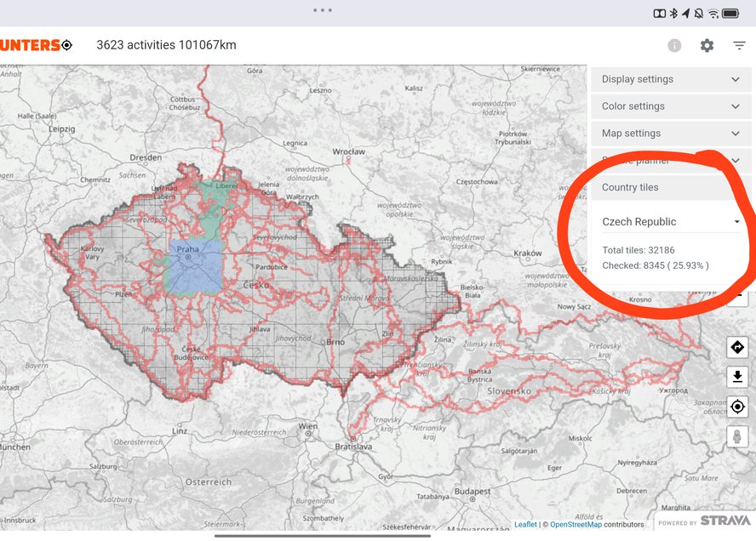This screenshot has width=756, height=541.
Task: Center map with locate crosshair icon
Action: point(737,407)
